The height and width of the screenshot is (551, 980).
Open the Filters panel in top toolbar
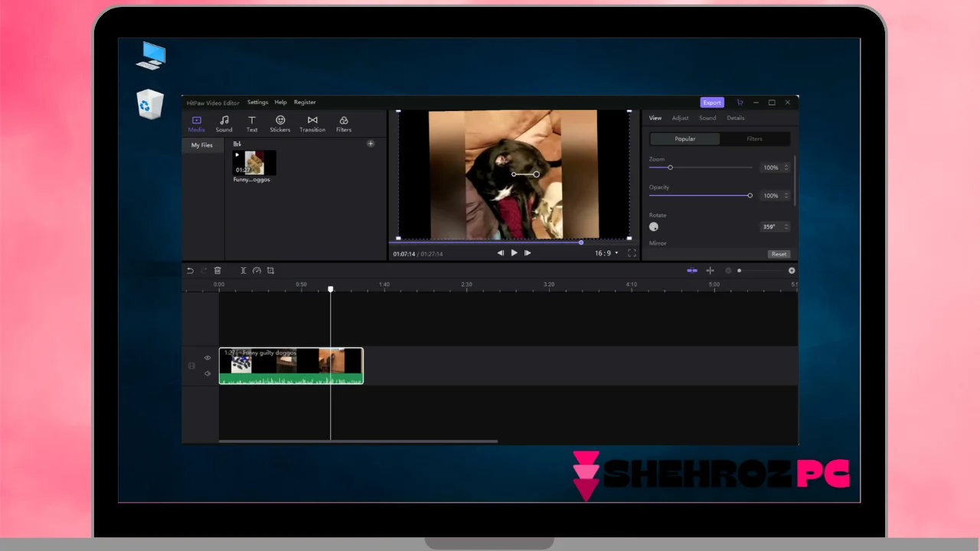(x=344, y=124)
